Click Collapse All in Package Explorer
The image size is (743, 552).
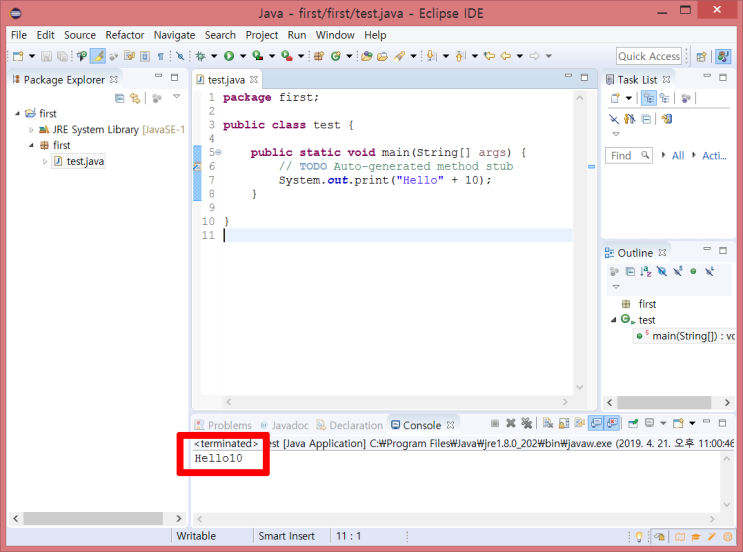[x=119, y=98]
